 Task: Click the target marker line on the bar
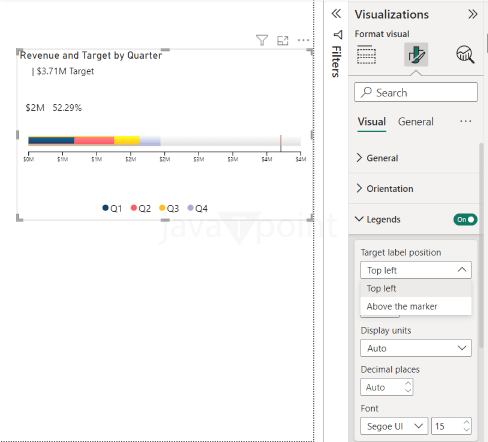[x=281, y=143]
